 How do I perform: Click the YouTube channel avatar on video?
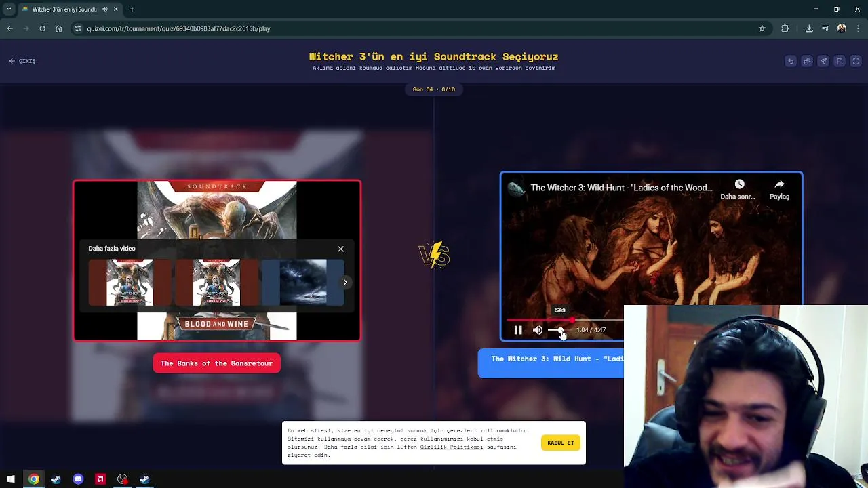pos(517,188)
